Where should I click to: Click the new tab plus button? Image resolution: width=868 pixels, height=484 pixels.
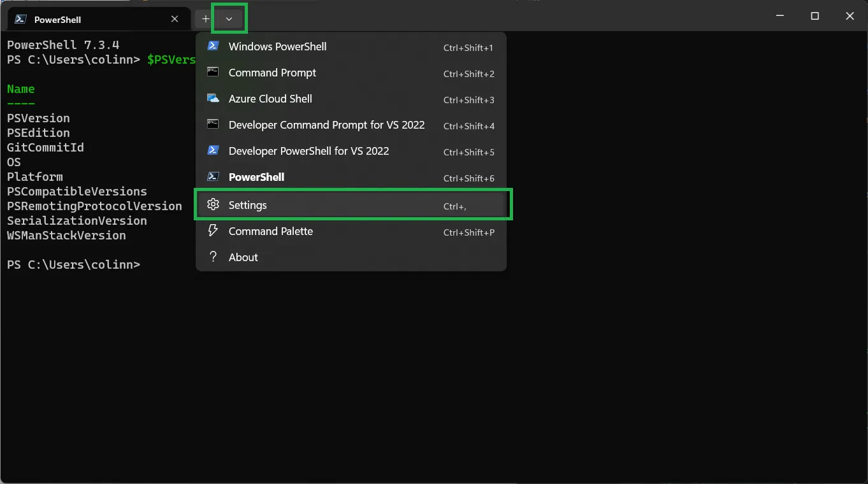click(205, 18)
